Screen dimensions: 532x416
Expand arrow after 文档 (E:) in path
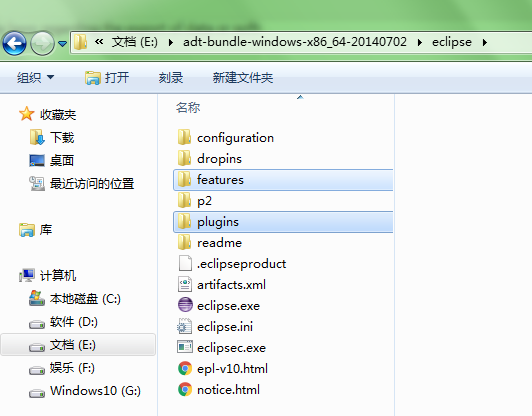click(171, 42)
